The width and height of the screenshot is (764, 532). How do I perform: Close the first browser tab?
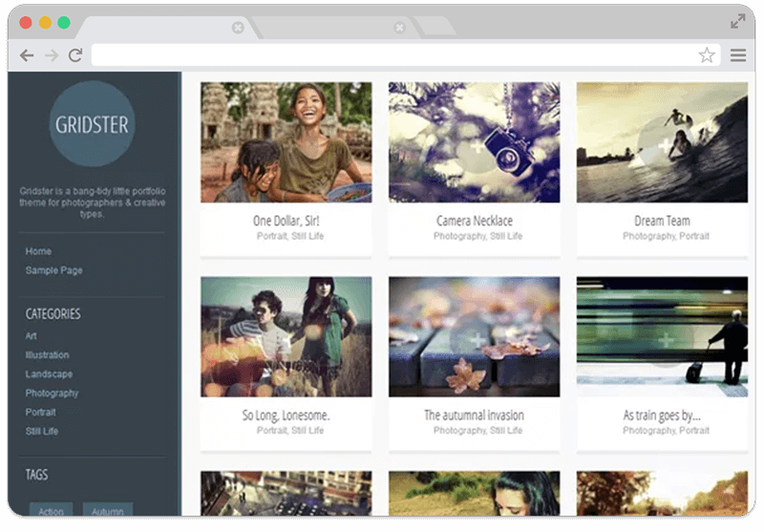coord(238,28)
